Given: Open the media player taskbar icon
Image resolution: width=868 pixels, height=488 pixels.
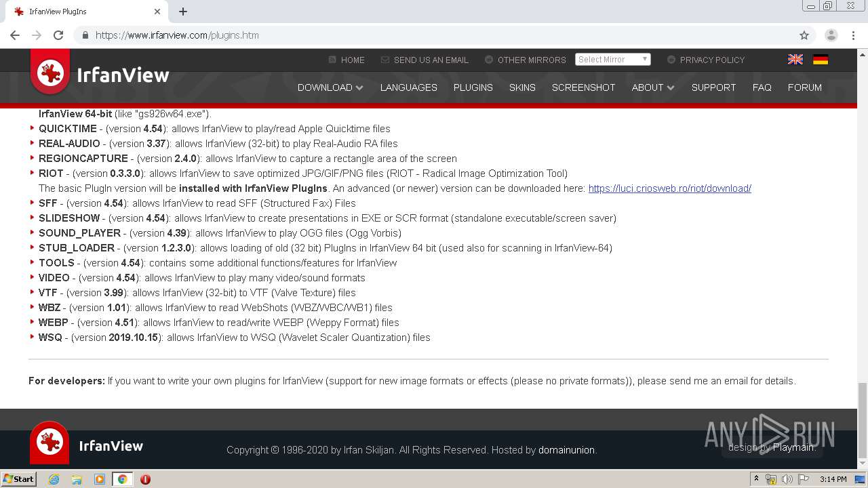Looking at the screenshot, I should (x=100, y=479).
